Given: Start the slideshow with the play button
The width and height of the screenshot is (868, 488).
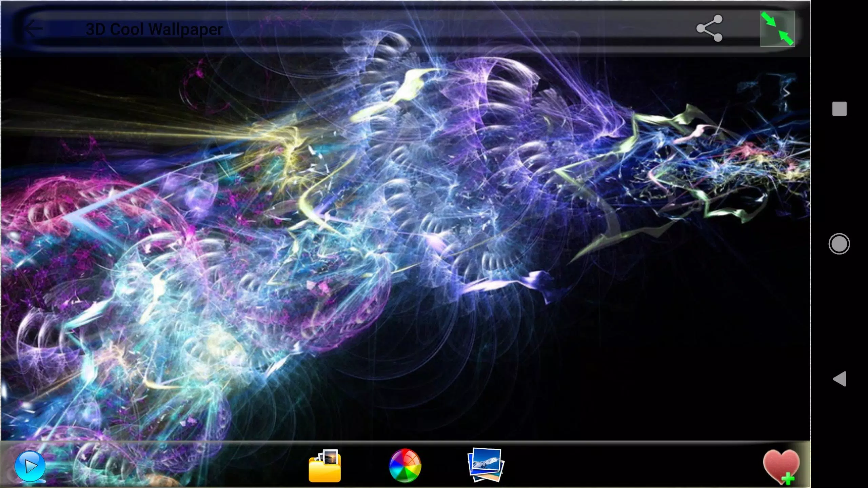Looking at the screenshot, I should click(x=30, y=466).
